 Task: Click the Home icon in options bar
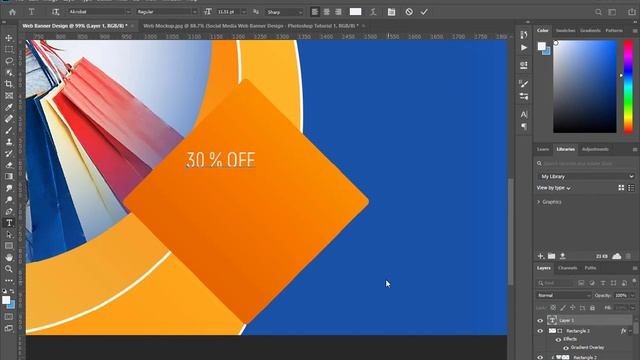click(12, 12)
